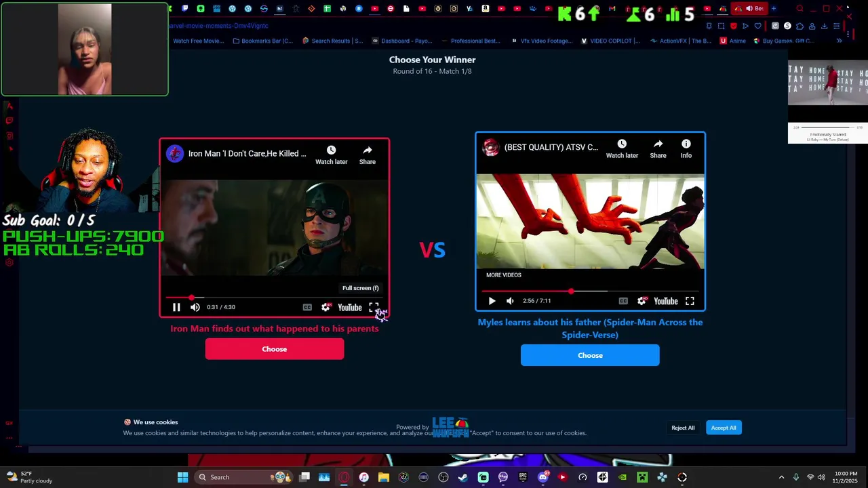
Task: Accept all cookies
Action: coord(724,428)
